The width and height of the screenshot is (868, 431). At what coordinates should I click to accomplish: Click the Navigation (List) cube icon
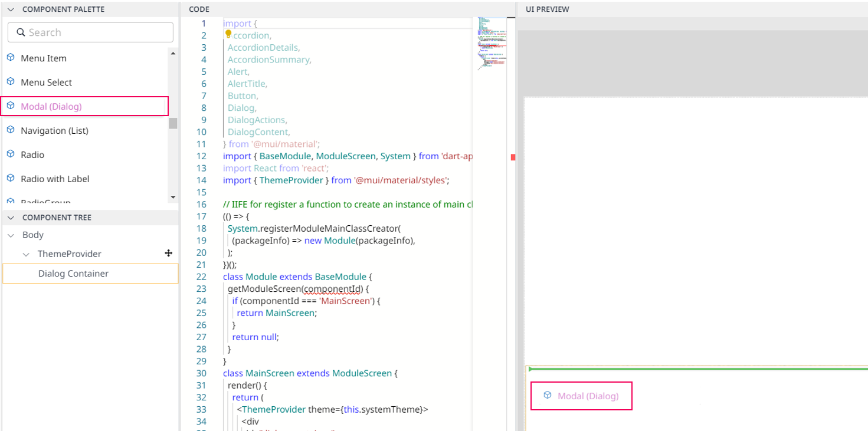pos(10,130)
